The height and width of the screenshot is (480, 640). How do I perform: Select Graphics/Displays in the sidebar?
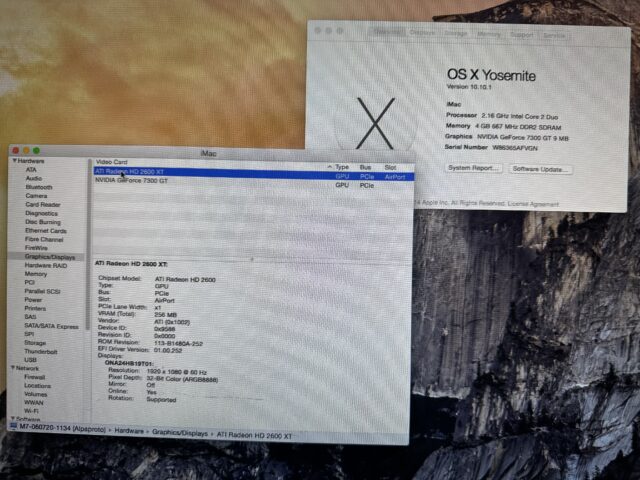[50, 257]
